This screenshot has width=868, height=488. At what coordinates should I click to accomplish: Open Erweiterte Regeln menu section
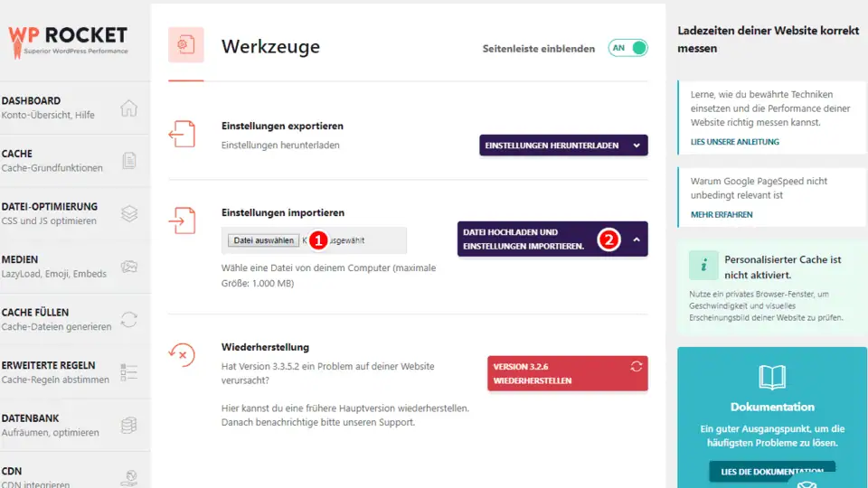(75, 372)
